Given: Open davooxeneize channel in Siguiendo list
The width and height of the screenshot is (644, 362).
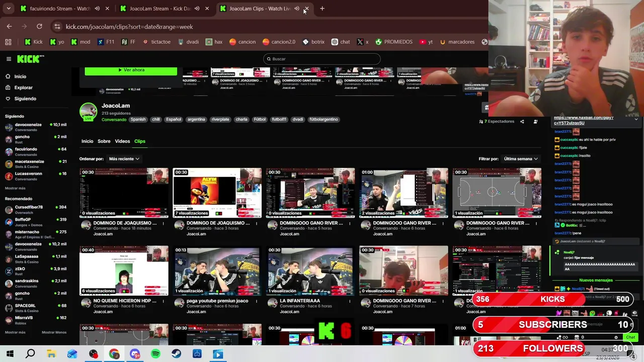Looking at the screenshot, I should [x=35, y=127].
